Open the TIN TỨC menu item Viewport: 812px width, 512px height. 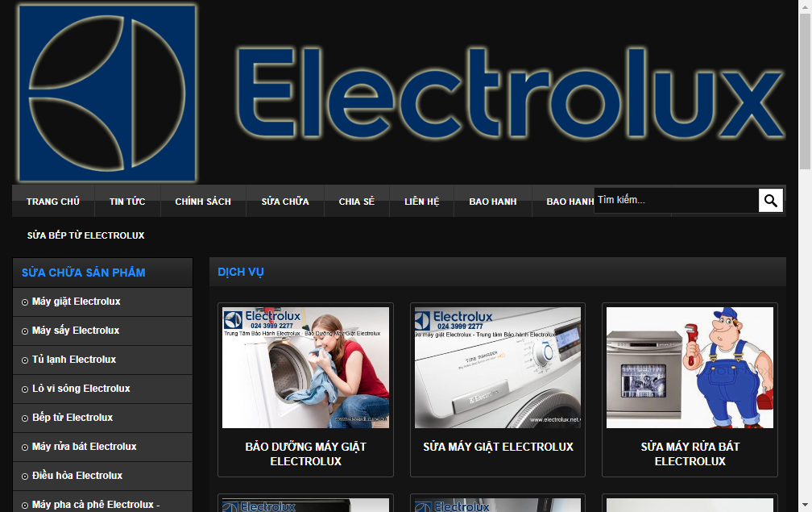(127, 202)
